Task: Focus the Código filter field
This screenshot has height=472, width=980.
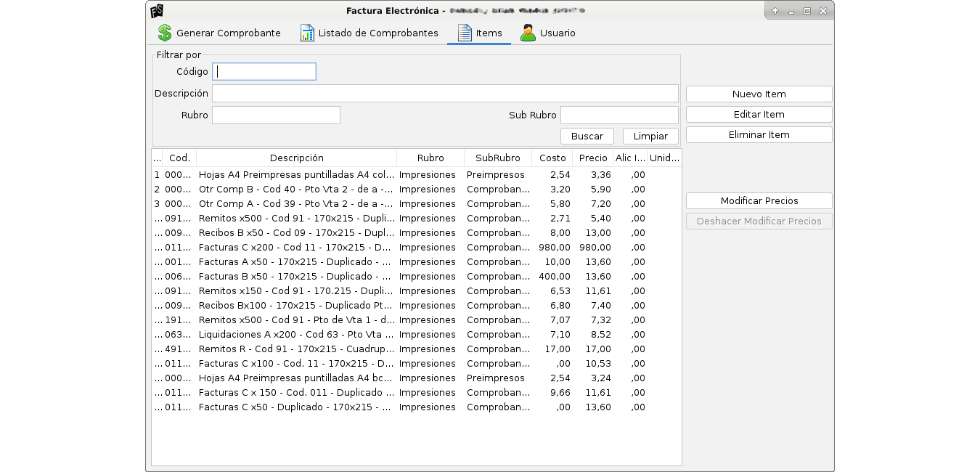Action: point(264,71)
